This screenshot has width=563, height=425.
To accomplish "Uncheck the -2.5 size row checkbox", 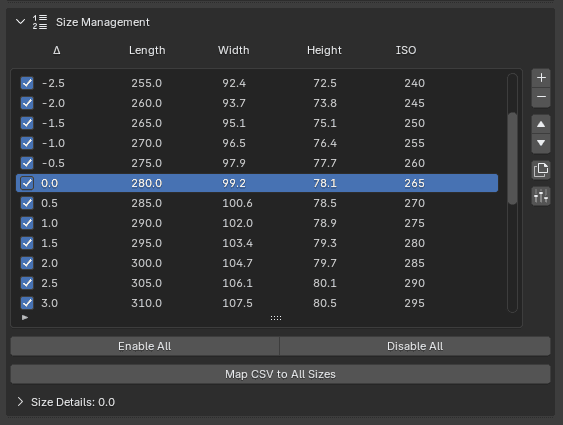I will click(x=27, y=83).
